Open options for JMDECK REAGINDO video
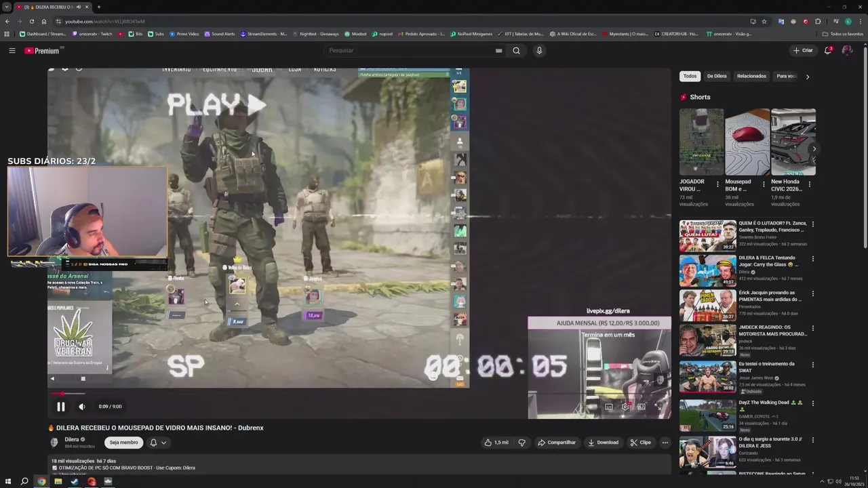Image resolution: width=868 pixels, height=488 pixels. click(812, 328)
